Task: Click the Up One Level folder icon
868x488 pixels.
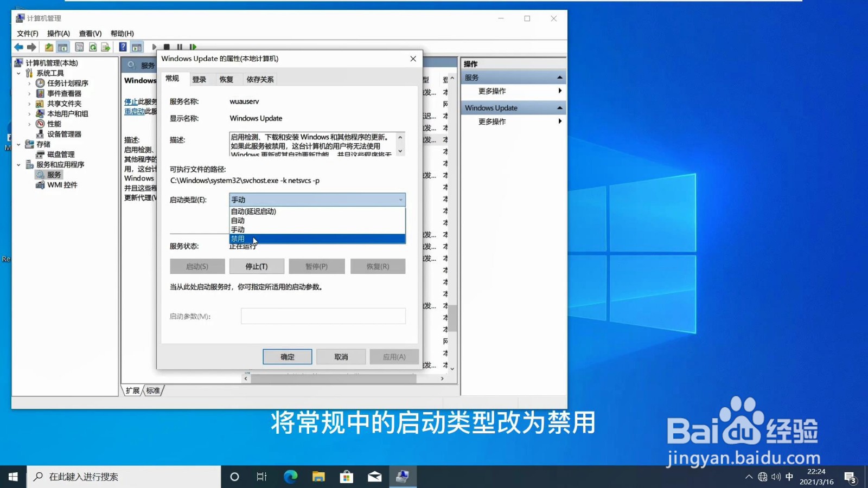Action: point(49,47)
